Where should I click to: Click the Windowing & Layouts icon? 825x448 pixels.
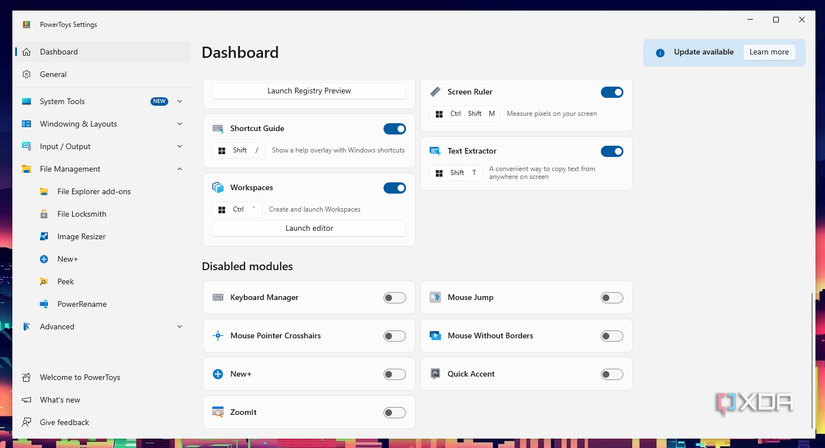pos(26,124)
